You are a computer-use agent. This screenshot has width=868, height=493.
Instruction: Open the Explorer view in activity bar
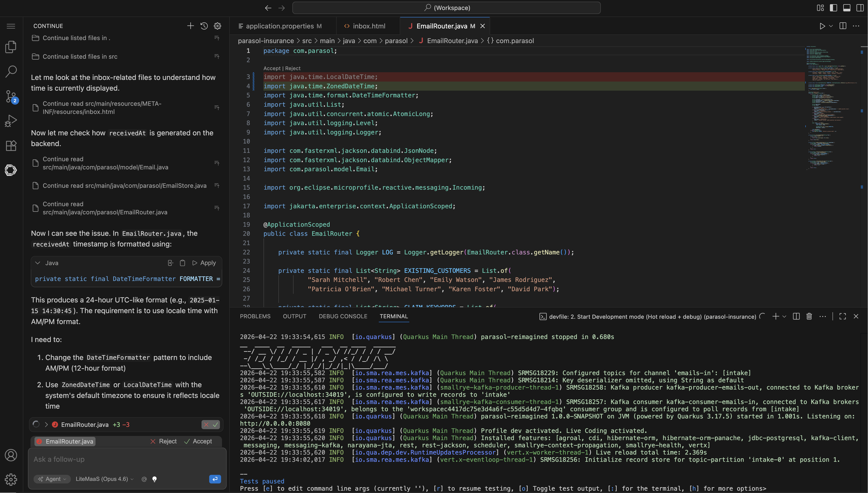11,47
